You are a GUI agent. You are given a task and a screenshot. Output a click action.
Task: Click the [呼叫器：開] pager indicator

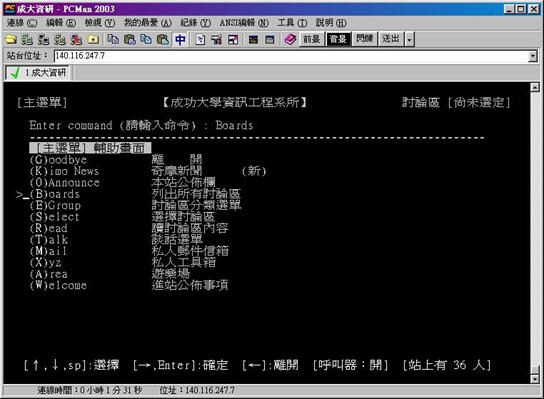coord(350,365)
